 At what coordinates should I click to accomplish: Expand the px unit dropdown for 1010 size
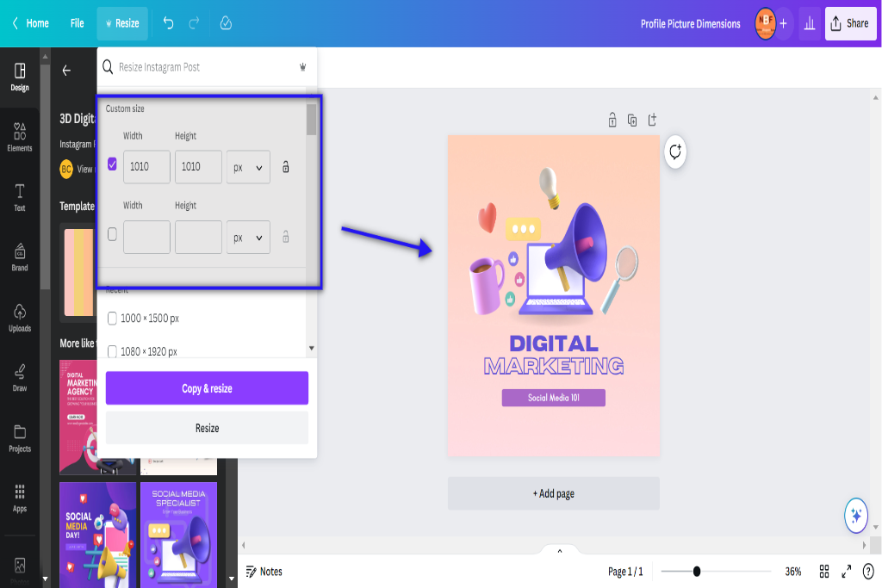248,167
